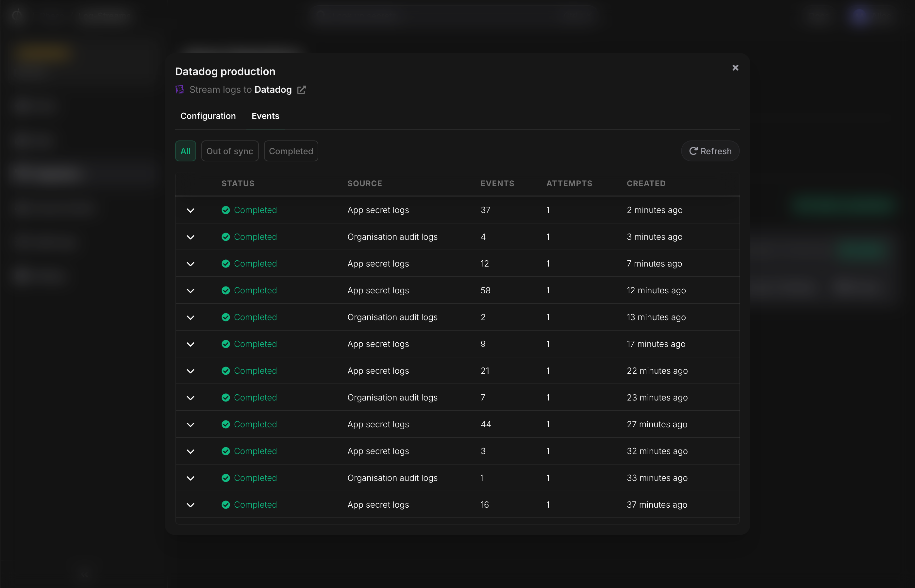Click the green check icon for 37-event row
The width and height of the screenshot is (915, 588).
point(226,210)
